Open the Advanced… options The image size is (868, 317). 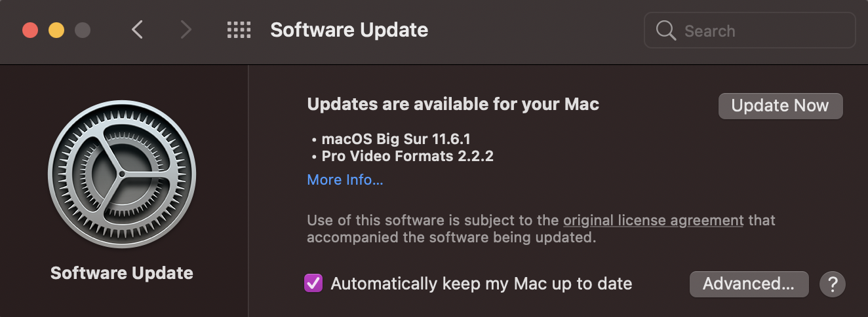tap(749, 284)
